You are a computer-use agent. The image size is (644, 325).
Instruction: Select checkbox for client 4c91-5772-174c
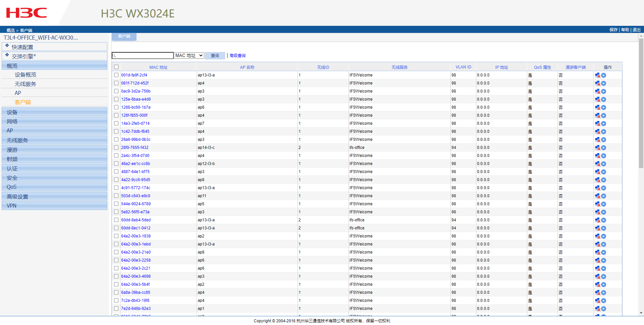pos(116,188)
